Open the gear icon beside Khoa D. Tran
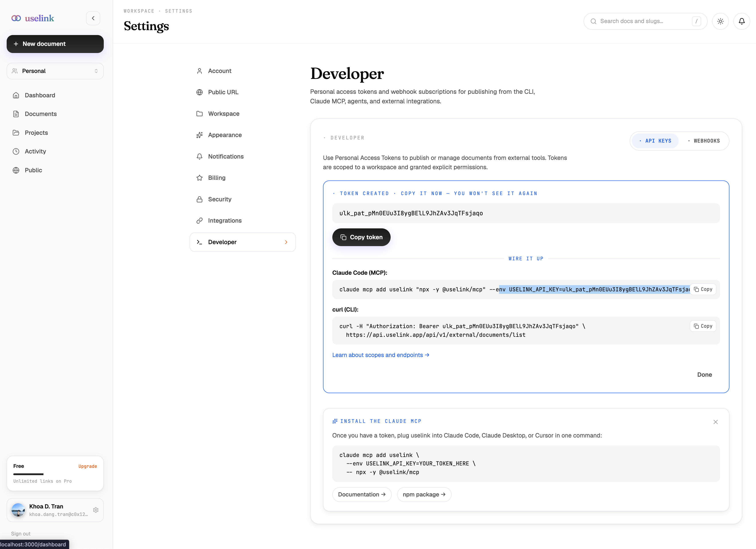 [x=96, y=510]
